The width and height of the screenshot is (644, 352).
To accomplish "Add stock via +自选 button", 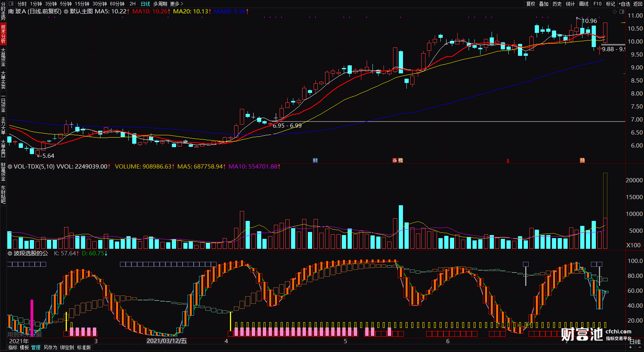I will point(624,4).
